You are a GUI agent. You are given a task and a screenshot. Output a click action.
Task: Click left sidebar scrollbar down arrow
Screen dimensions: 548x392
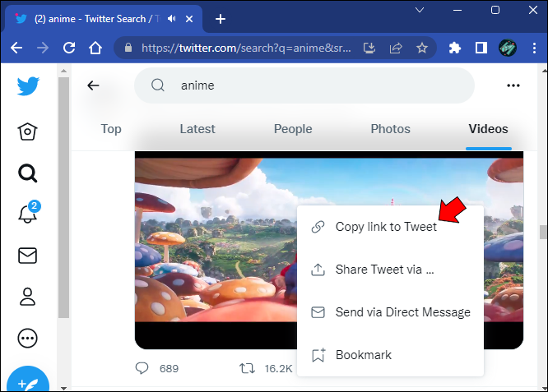tap(63, 388)
